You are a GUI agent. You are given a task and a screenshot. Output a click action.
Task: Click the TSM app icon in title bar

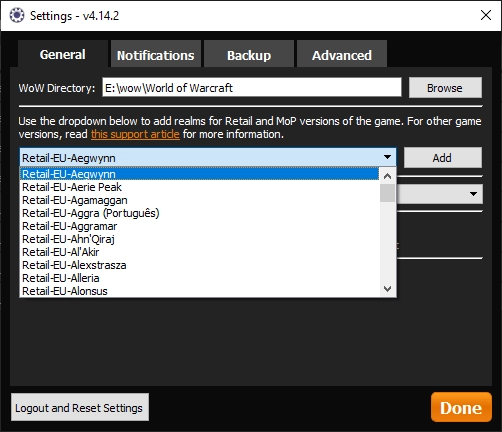pyautogui.click(x=17, y=15)
